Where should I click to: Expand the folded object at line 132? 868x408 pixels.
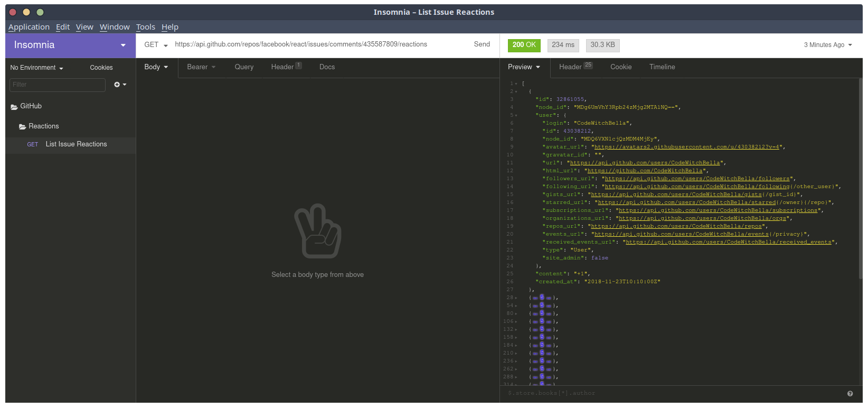click(x=516, y=329)
